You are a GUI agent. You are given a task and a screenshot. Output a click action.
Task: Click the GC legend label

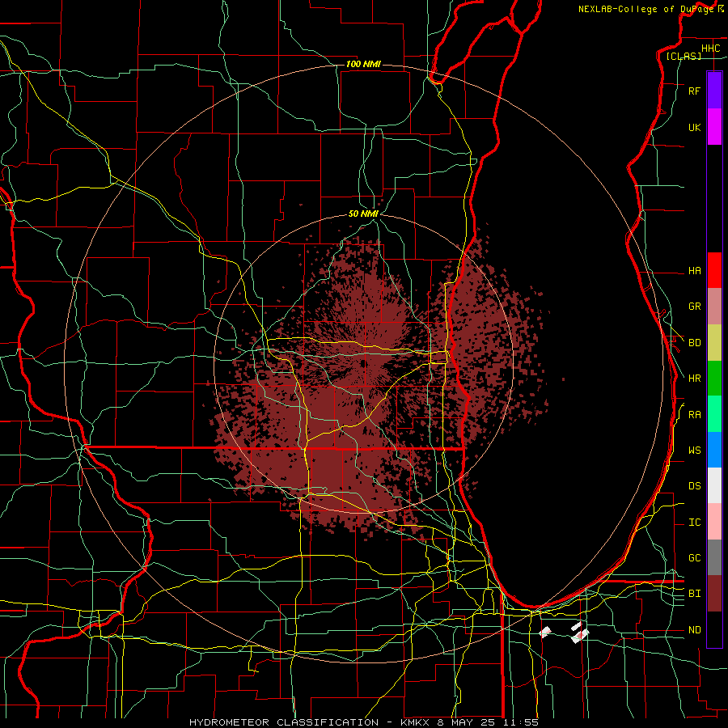click(694, 558)
